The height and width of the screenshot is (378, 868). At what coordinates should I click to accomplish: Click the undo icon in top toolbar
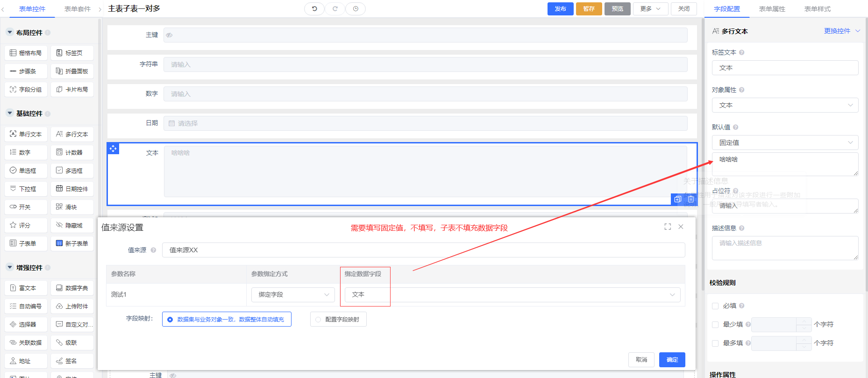[x=314, y=9]
